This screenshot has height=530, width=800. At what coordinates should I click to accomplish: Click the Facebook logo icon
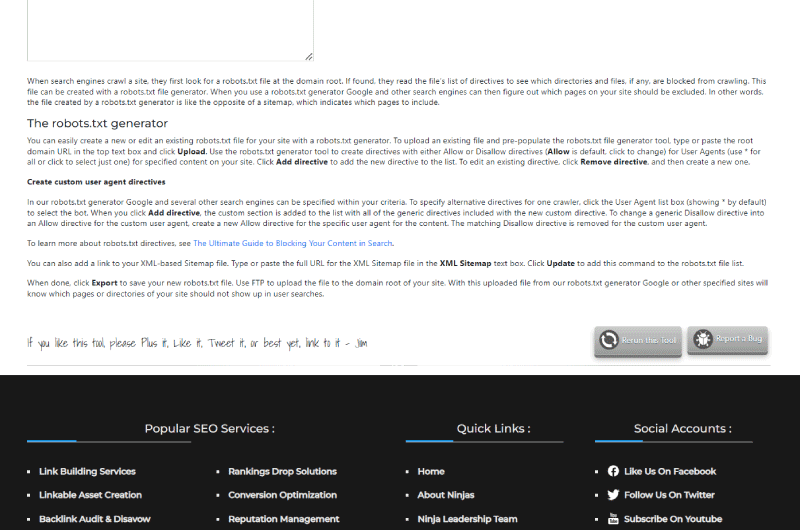tap(613, 471)
